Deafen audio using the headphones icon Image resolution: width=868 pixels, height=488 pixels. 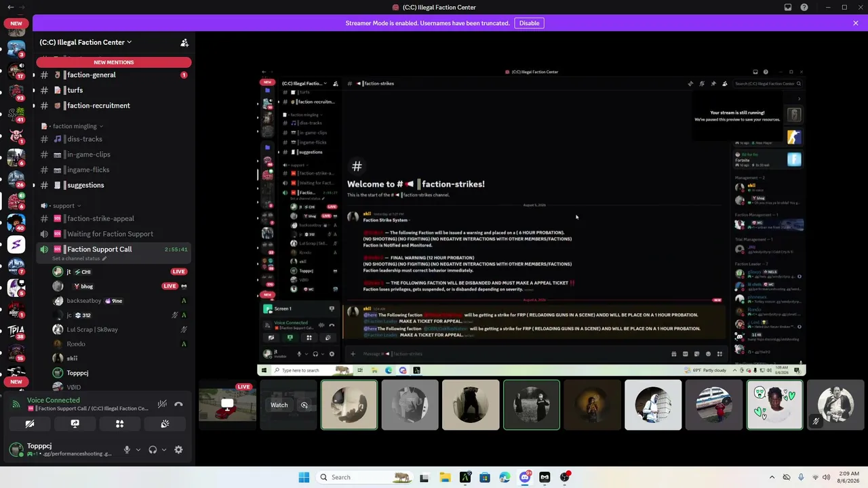pos(153,449)
